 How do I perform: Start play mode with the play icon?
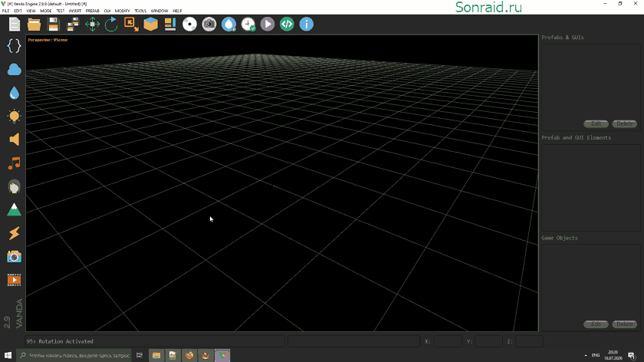pyautogui.click(x=268, y=25)
